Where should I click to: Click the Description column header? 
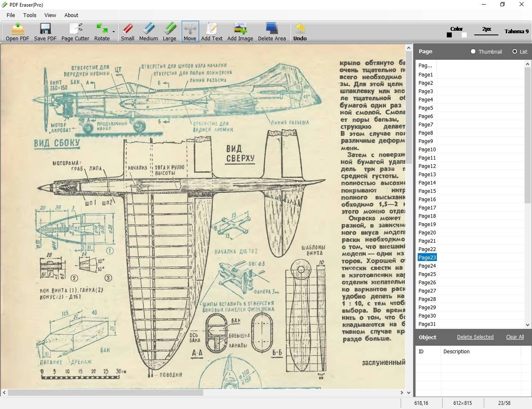tap(481, 352)
